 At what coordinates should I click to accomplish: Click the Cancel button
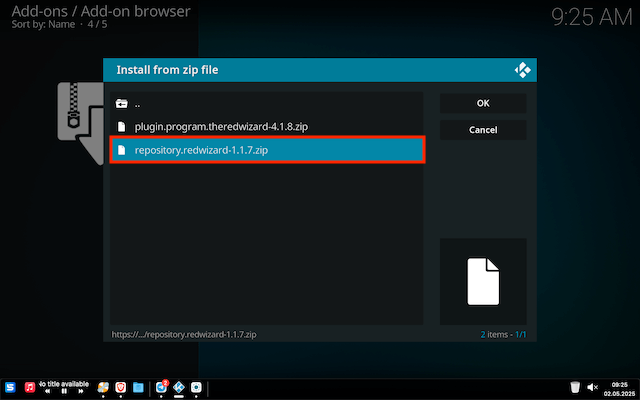coord(483,130)
